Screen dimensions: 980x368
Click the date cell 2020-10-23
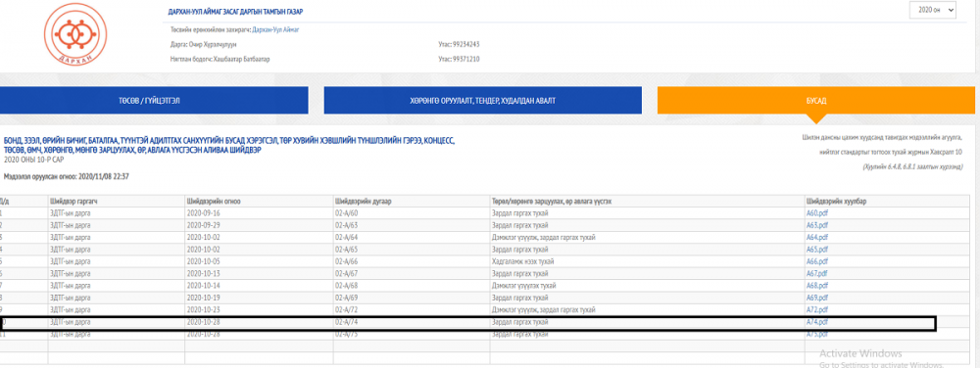pos(203,310)
